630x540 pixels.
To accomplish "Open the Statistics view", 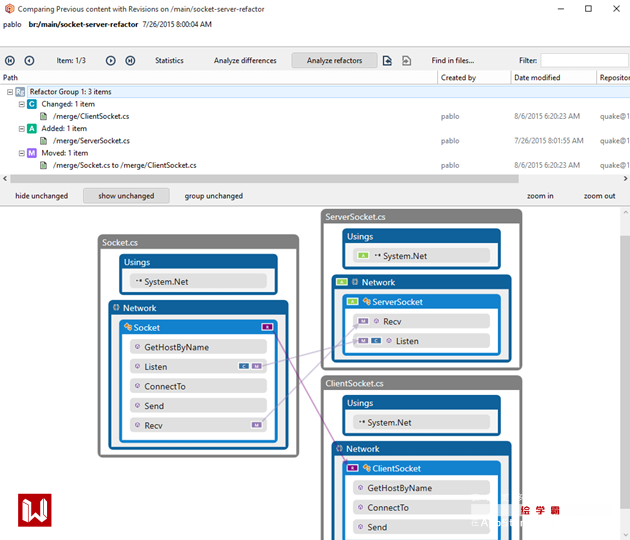I will pos(169,61).
